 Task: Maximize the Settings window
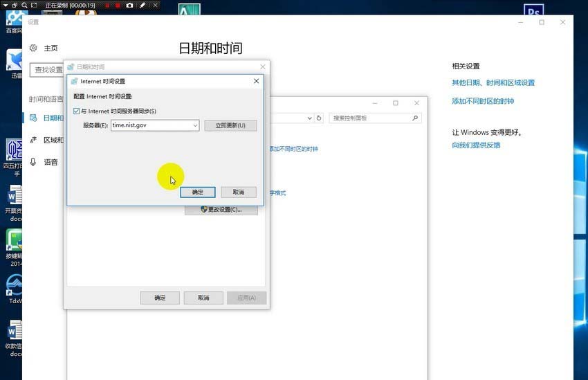click(542, 22)
